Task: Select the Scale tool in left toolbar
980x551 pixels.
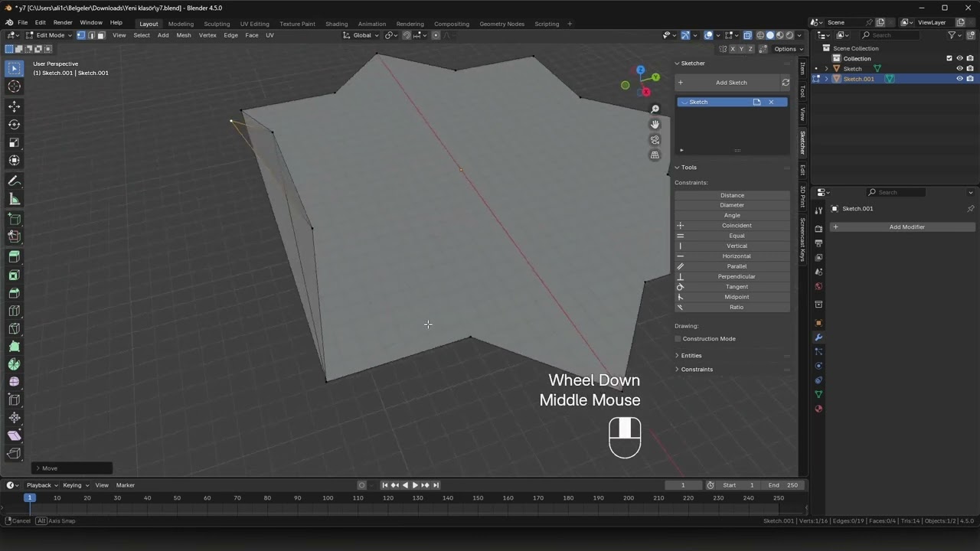Action: click(x=14, y=142)
